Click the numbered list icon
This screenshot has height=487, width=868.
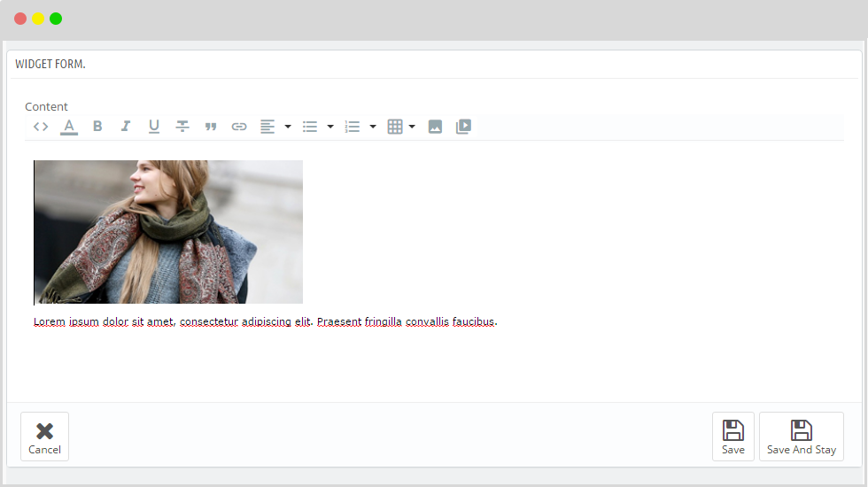pos(353,127)
